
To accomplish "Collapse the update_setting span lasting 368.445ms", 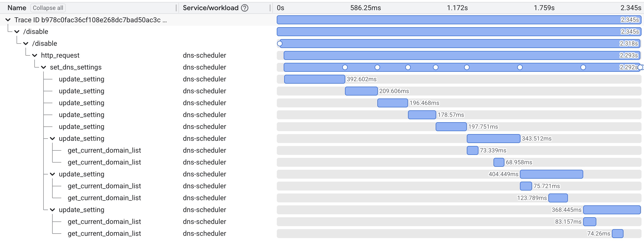I will (x=52, y=210).
